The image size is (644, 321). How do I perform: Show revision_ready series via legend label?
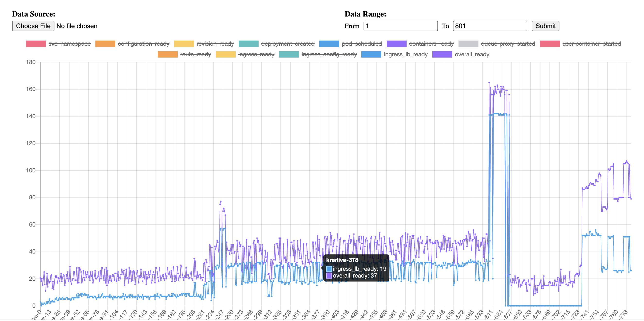pos(215,44)
